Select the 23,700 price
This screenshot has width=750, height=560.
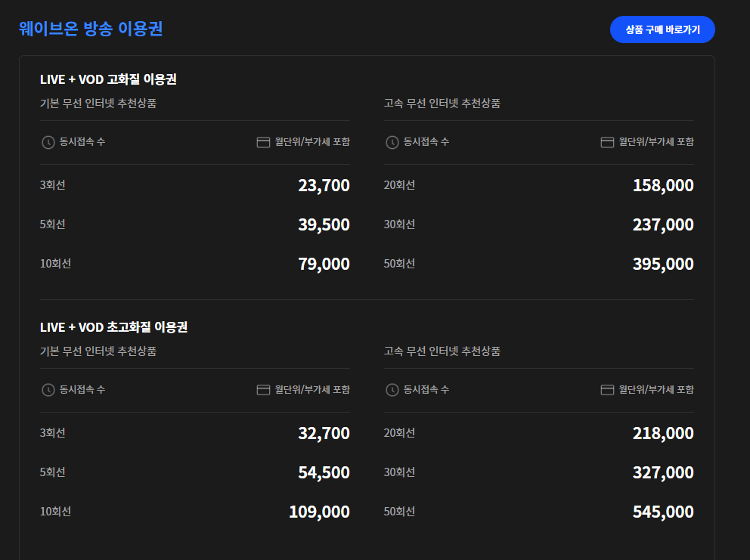324,185
